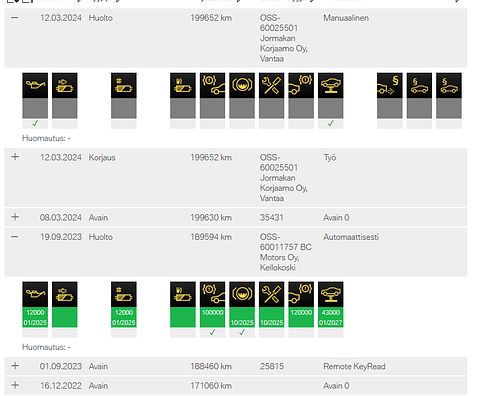The image size is (480, 396).
Task: Click engine oil icon in 19.09.2023 service
Action: tap(35, 294)
